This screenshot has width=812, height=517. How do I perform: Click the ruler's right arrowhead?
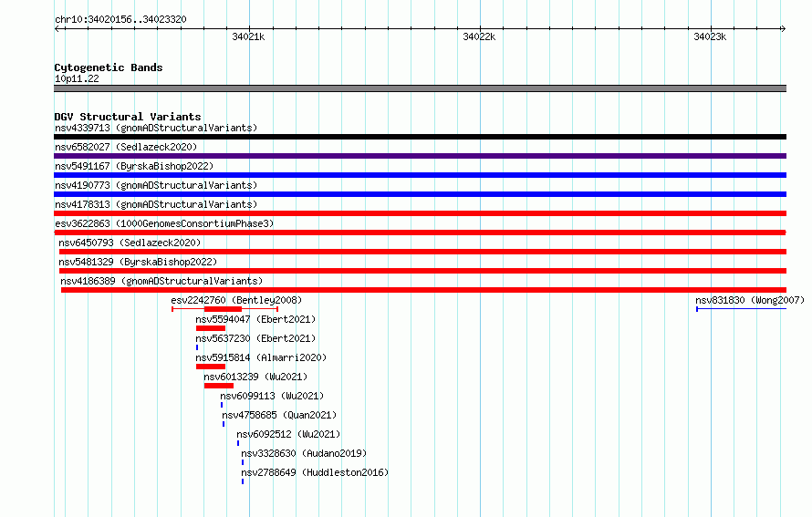(x=783, y=28)
